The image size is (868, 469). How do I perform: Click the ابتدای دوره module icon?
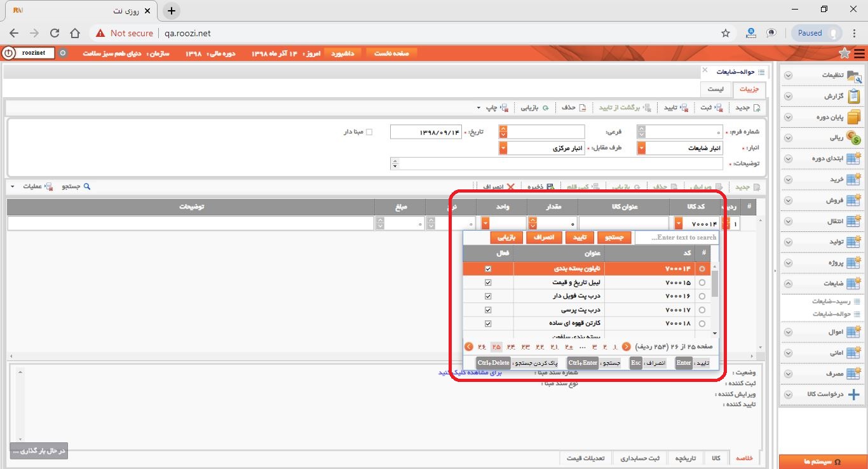tap(854, 158)
